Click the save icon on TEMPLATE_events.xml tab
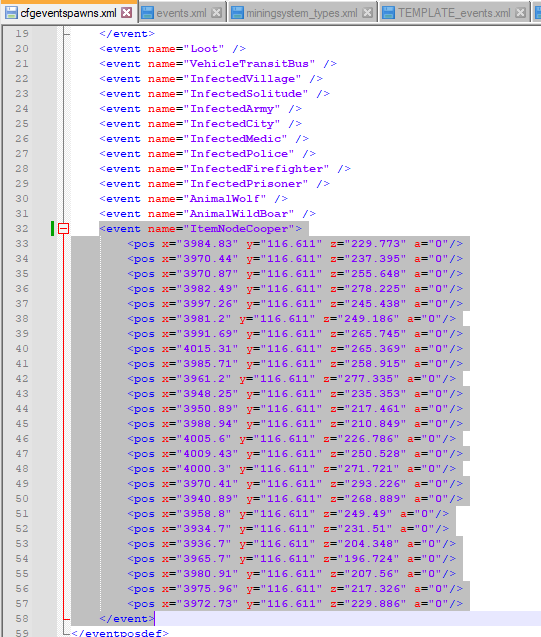The width and height of the screenshot is (541, 637). pyautogui.click(x=389, y=13)
